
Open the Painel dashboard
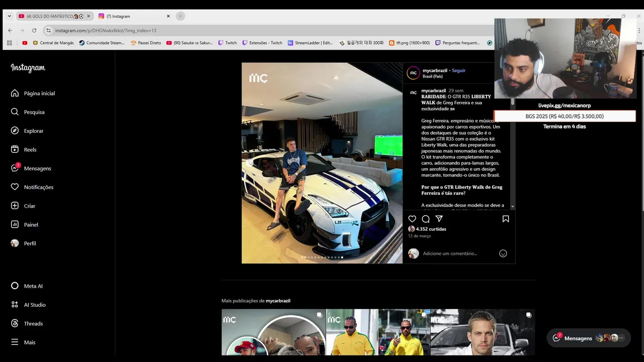(x=24, y=225)
